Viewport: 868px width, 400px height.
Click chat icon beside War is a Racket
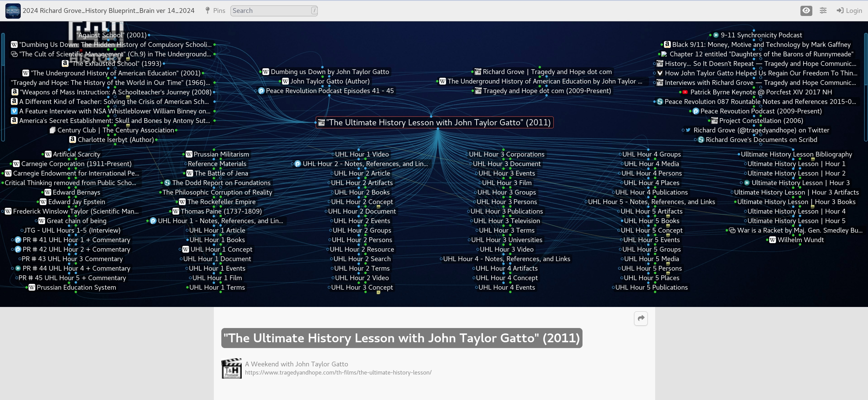click(732, 230)
